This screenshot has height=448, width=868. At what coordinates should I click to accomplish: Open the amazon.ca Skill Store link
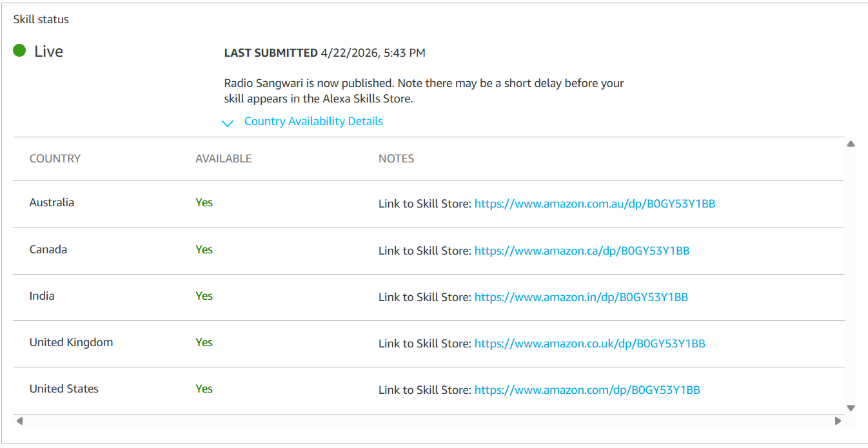click(x=582, y=251)
